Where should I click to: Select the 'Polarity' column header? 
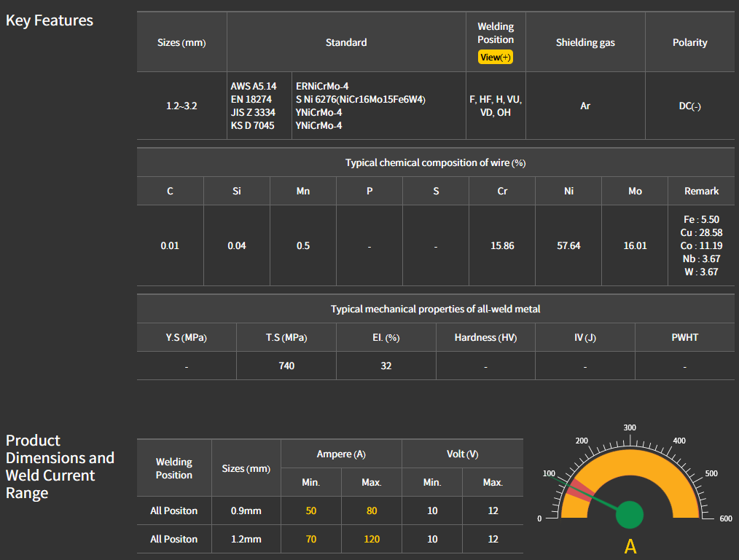click(x=689, y=42)
